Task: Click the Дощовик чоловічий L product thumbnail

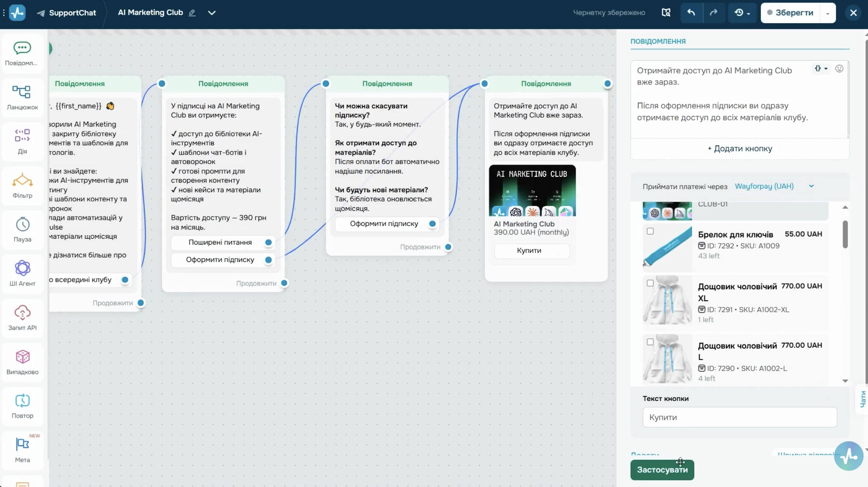Action: click(x=667, y=359)
